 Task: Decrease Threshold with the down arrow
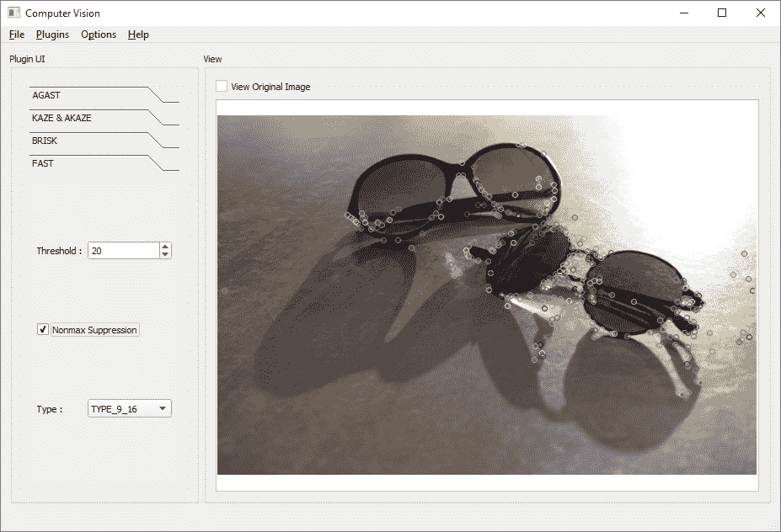(x=165, y=254)
